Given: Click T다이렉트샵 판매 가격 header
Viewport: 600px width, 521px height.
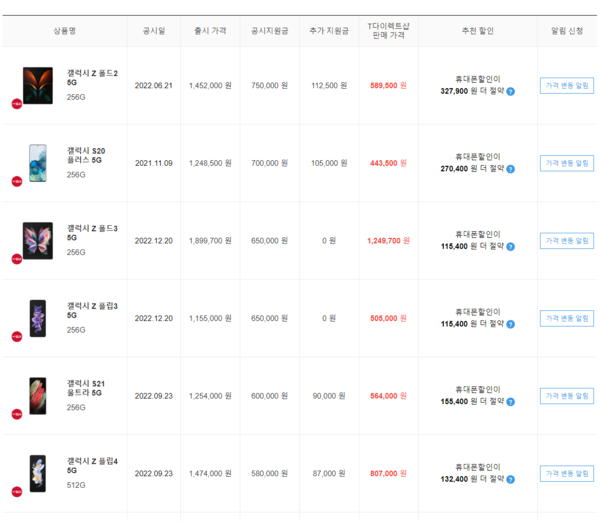Looking at the screenshot, I should tap(388, 31).
